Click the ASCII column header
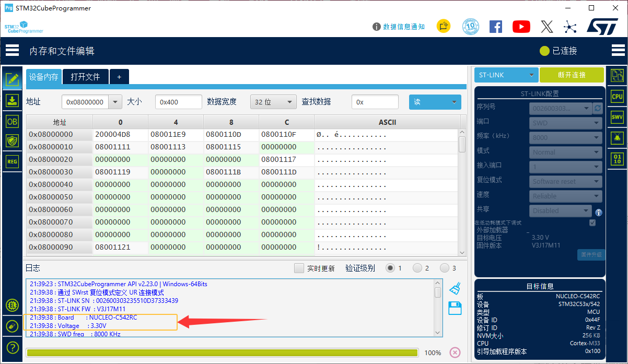The width and height of the screenshot is (628, 364). tap(387, 122)
